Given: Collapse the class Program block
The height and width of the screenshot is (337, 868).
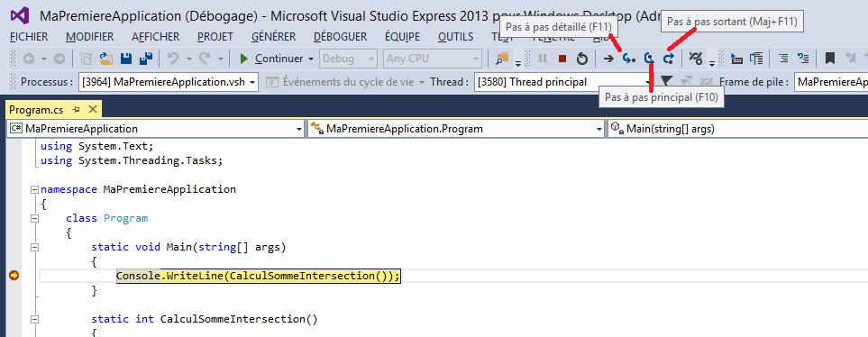Looking at the screenshot, I should tap(35, 218).
